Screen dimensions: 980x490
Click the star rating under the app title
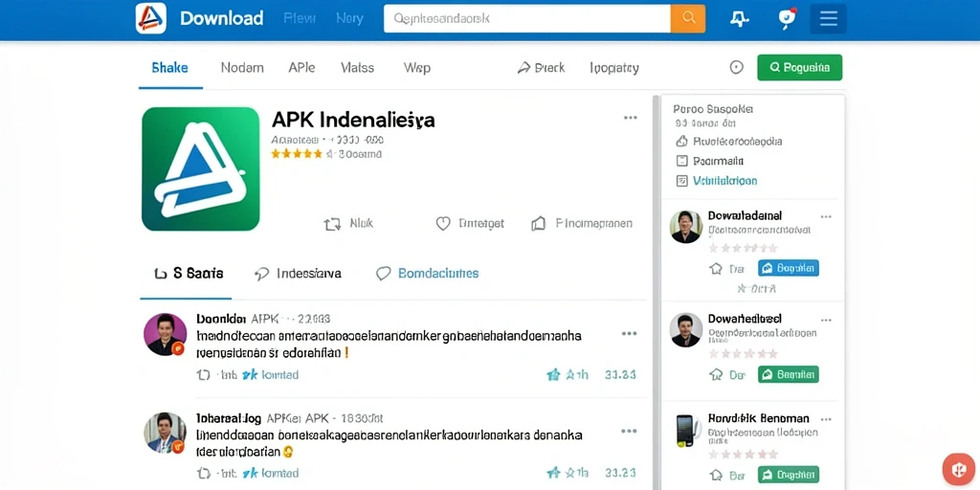tap(297, 154)
